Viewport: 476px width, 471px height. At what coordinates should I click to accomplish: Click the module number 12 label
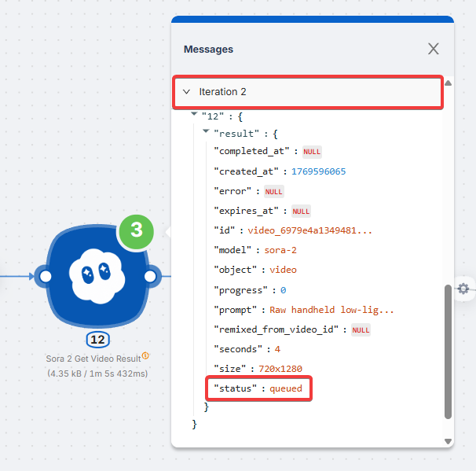point(97,340)
